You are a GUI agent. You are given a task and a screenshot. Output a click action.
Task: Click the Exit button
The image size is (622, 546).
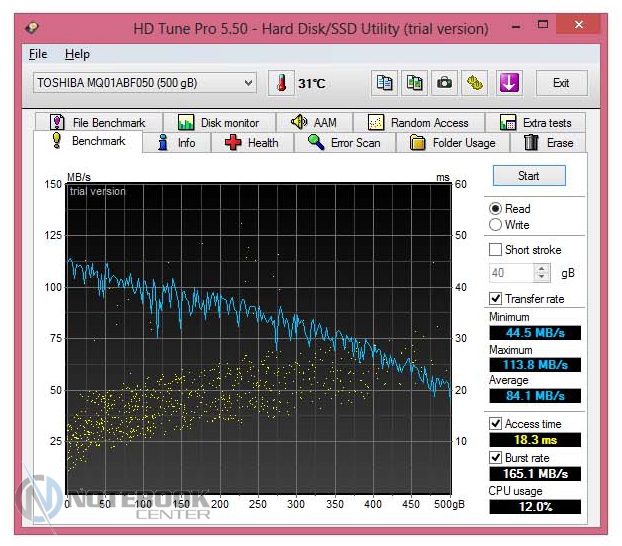(561, 83)
